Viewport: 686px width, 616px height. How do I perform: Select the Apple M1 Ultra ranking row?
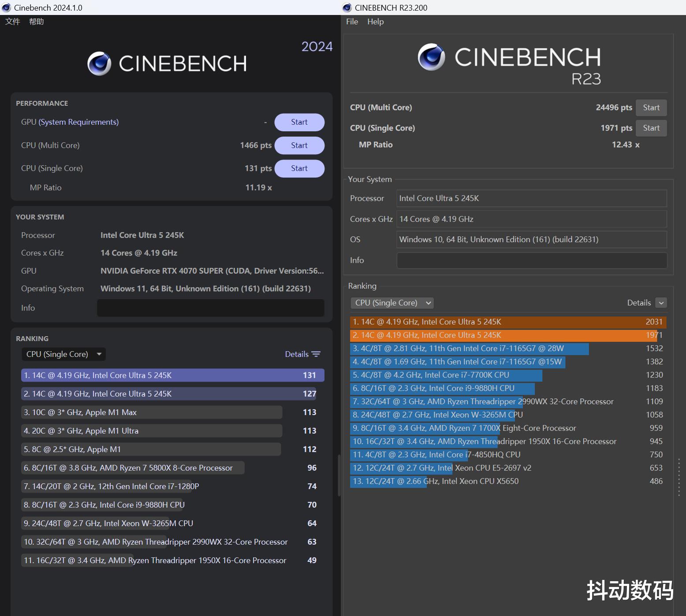click(x=173, y=431)
